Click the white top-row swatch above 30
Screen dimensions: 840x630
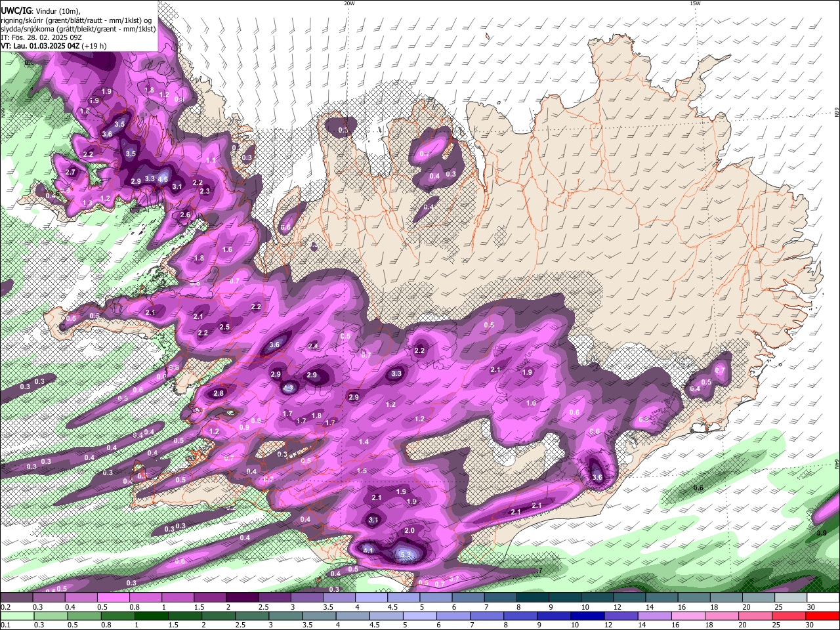point(822,598)
